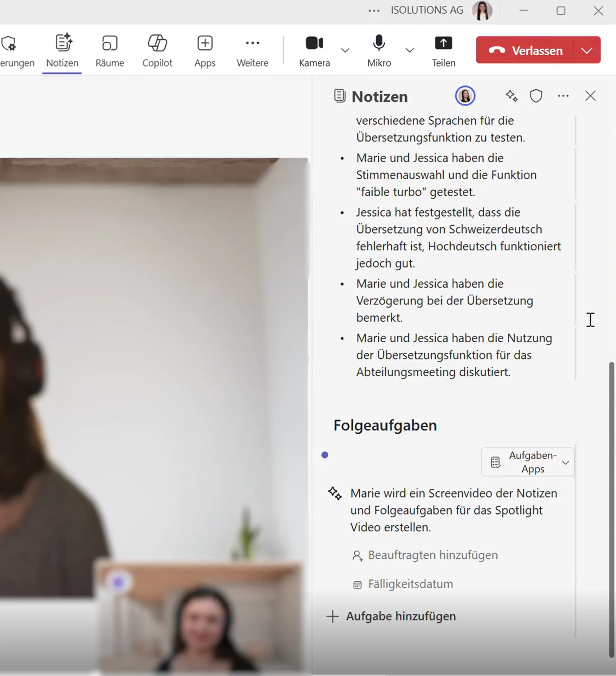Switch to the Notizen tab
The height and width of the screenshot is (676, 616).
pyautogui.click(x=62, y=50)
